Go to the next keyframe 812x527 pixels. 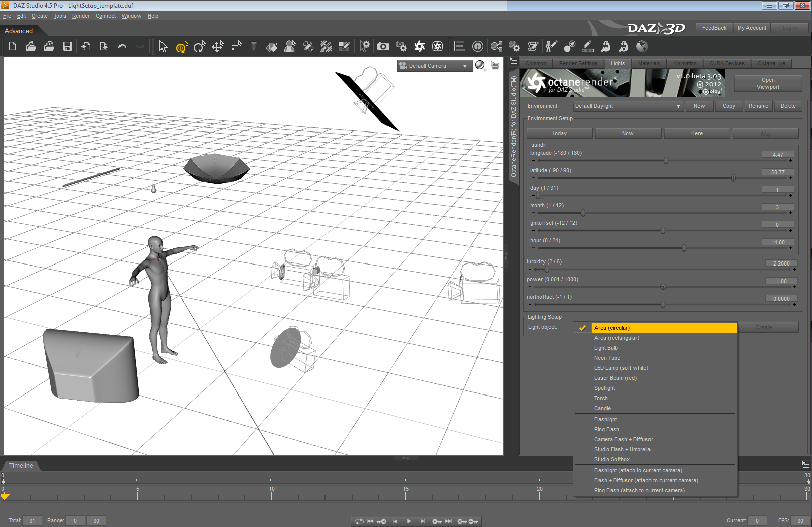(437, 521)
